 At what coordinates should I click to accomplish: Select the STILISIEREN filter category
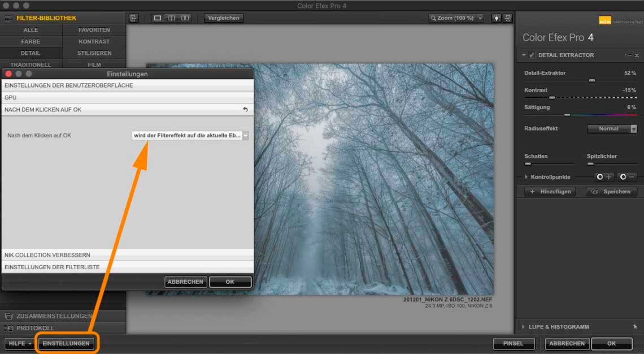tap(94, 53)
